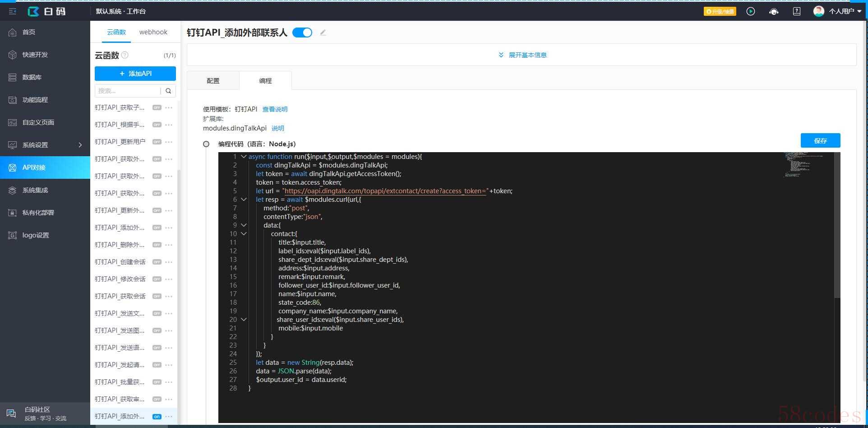Viewport: 868px width, 428px height.
Task: Focus the 搜索 input field
Action: click(x=128, y=91)
